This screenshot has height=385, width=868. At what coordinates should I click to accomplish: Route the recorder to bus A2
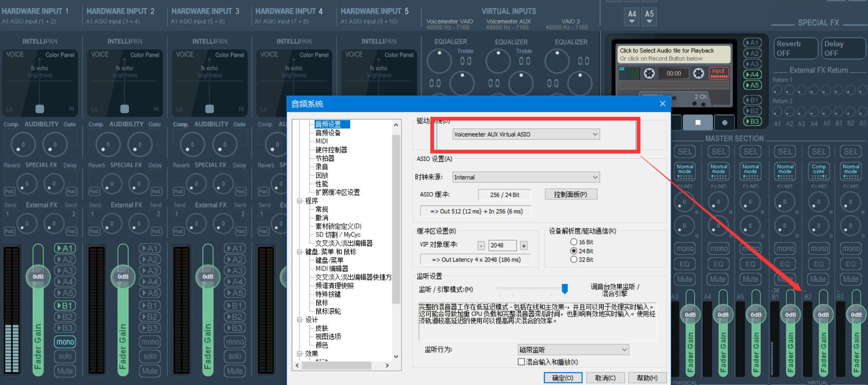(752, 53)
